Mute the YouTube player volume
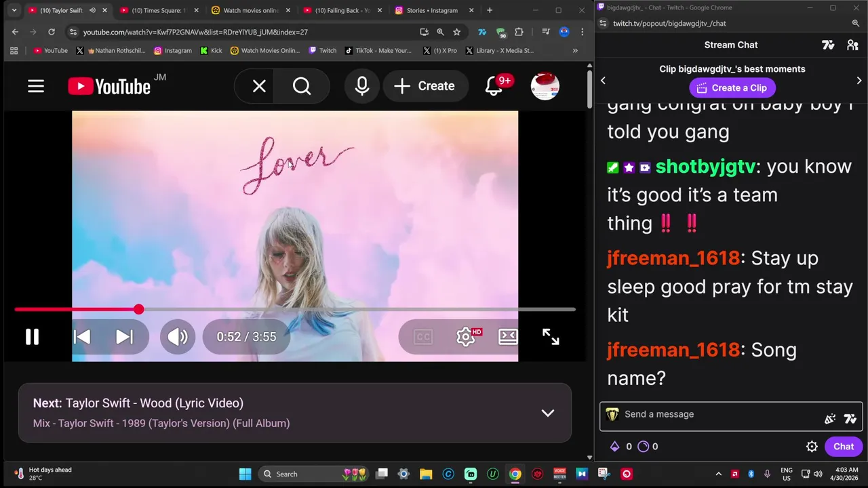Screen dimensions: 868x488 [x=178, y=337]
